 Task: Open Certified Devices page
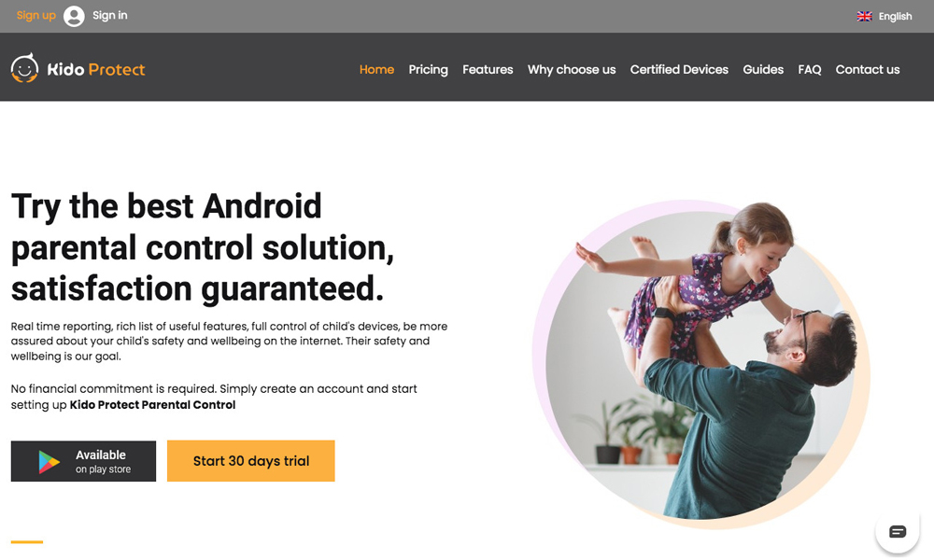(x=679, y=70)
